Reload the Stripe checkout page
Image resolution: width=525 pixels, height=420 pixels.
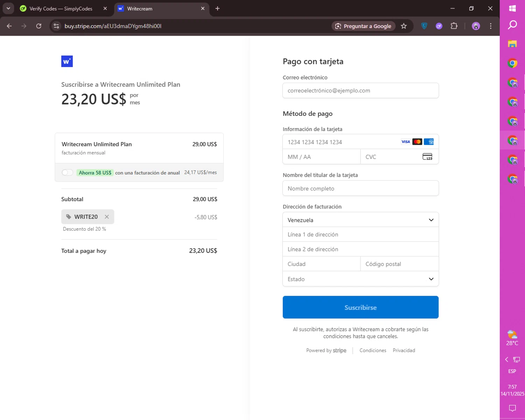point(38,26)
